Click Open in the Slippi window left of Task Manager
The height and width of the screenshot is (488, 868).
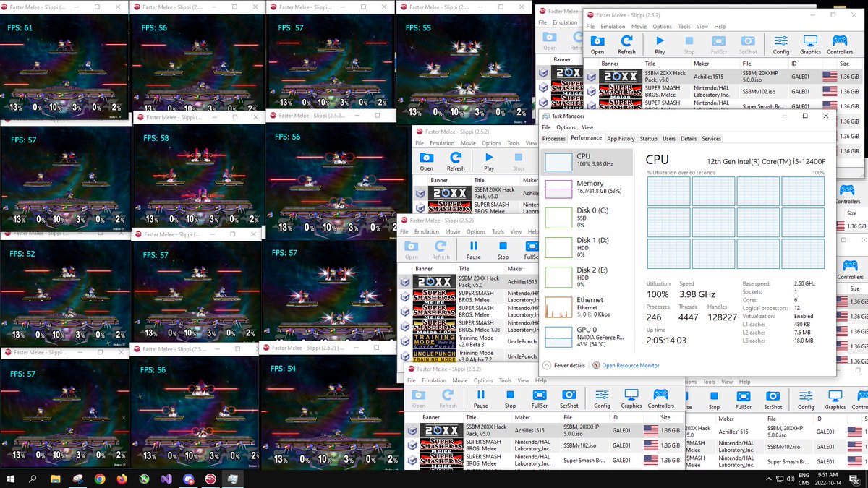point(427,161)
